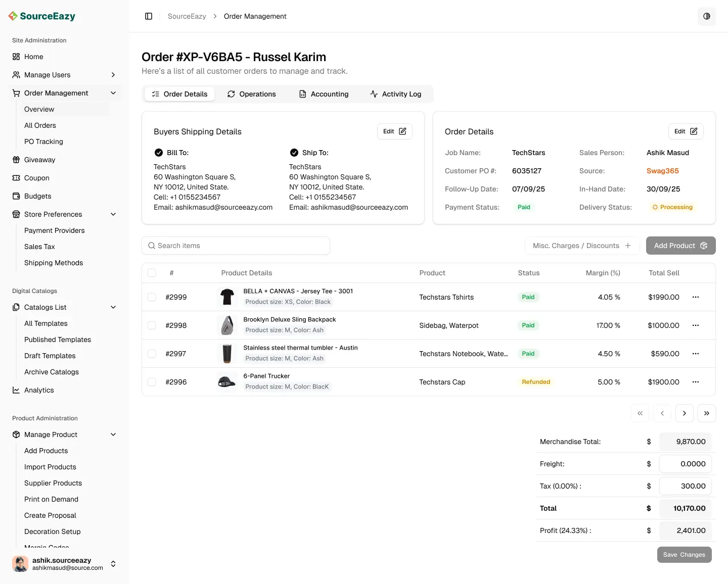The height and width of the screenshot is (584, 728).
Task: Jump to the last page of items
Action: tap(707, 413)
